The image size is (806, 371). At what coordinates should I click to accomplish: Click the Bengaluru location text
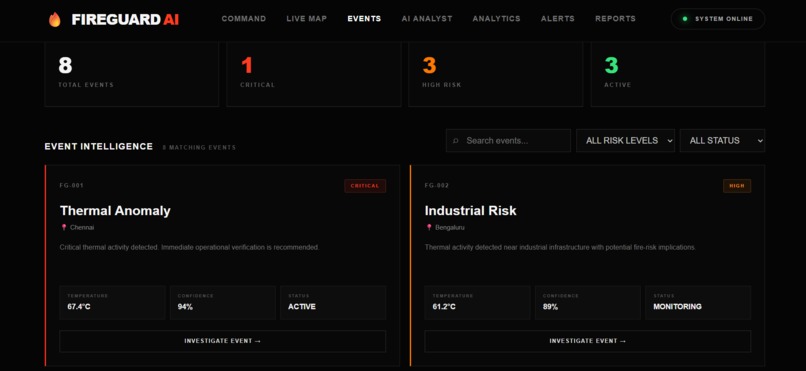[450, 227]
